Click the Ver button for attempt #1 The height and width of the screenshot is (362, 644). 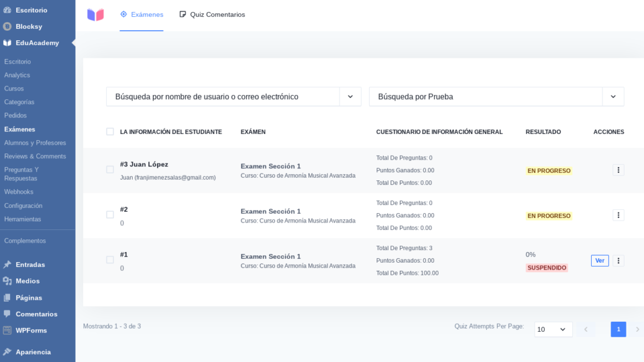click(599, 261)
